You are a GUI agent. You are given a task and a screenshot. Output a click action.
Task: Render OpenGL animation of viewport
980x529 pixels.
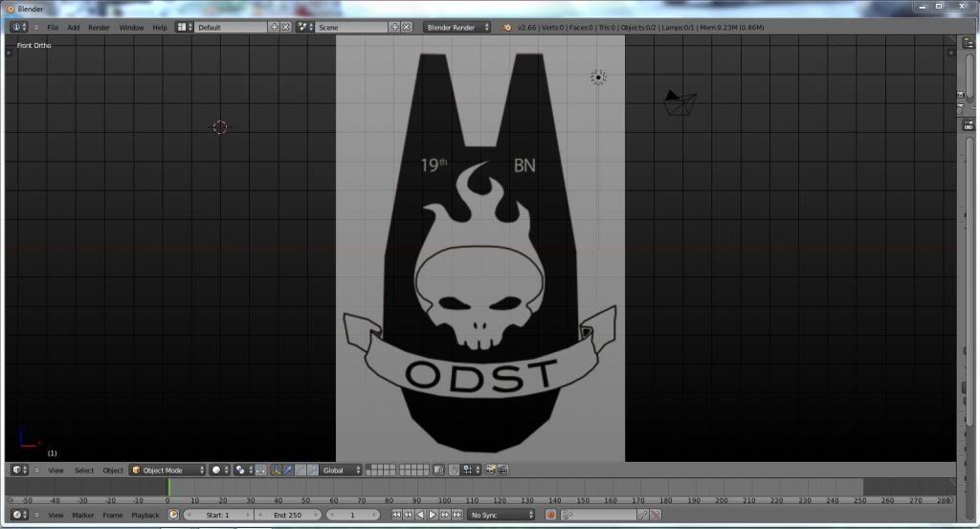click(x=502, y=470)
